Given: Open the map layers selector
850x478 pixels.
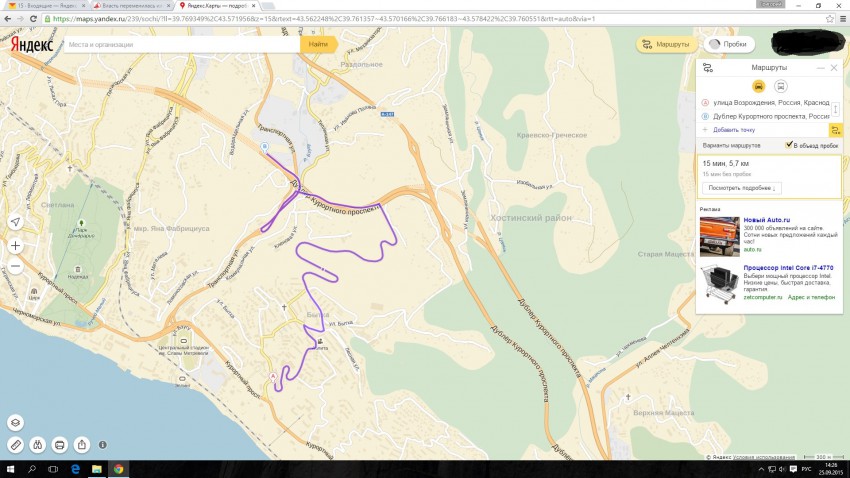Looking at the screenshot, I should (x=16, y=422).
